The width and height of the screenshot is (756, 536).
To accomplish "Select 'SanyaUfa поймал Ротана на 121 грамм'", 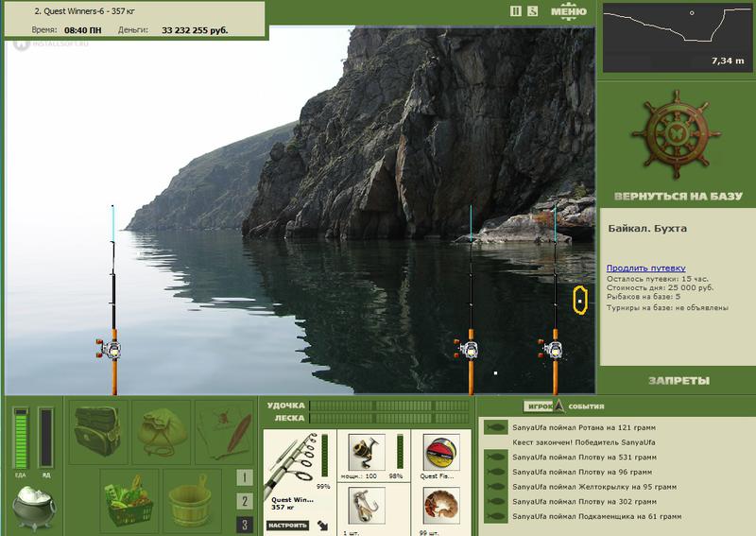I will tap(584, 427).
